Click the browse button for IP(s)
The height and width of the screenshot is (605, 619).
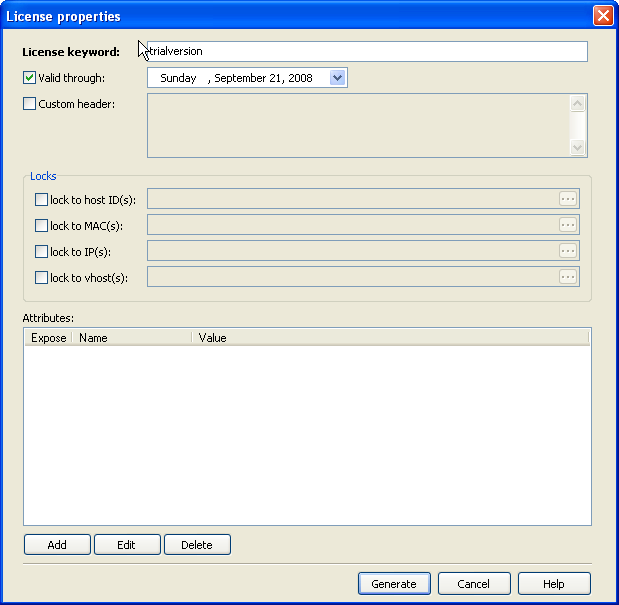568,251
